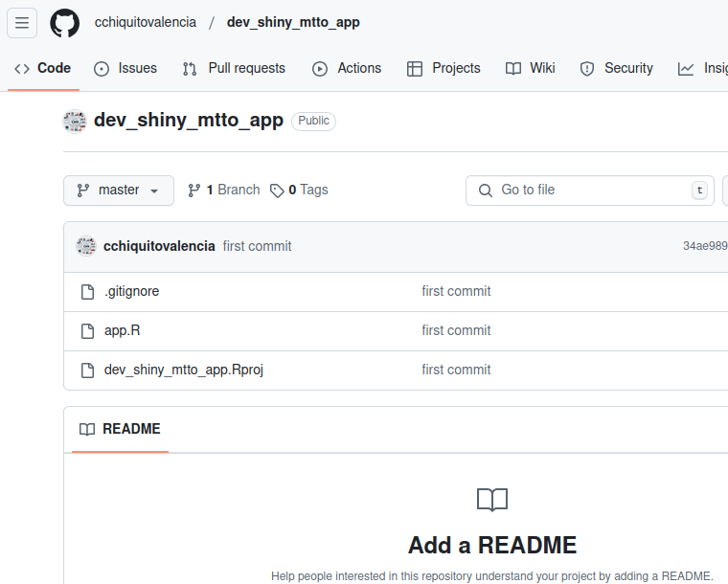The image size is (728, 584).
Task: Open the Actions tab
Action: coord(347,68)
